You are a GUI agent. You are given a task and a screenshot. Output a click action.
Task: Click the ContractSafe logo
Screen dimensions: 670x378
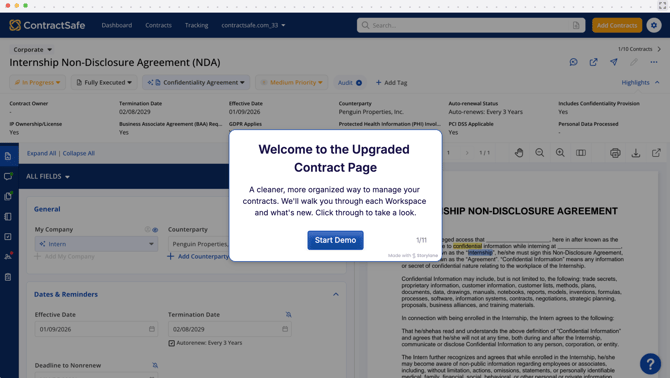point(47,25)
